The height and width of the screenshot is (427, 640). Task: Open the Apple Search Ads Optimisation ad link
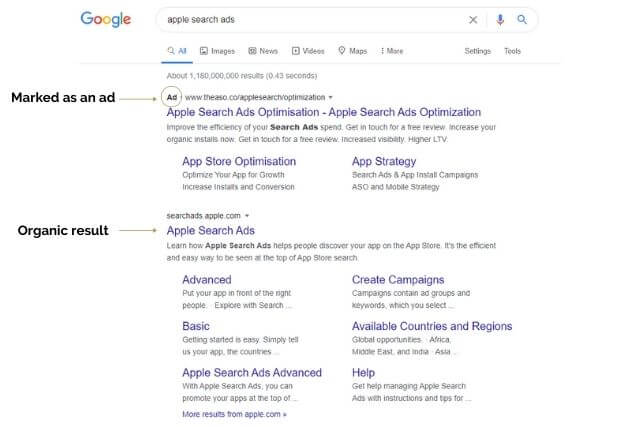click(324, 112)
